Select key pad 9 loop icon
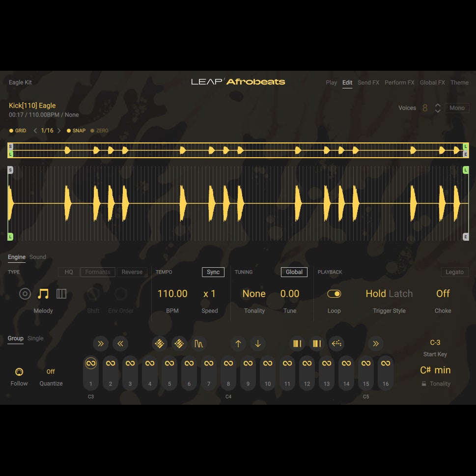 click(248, 363)
